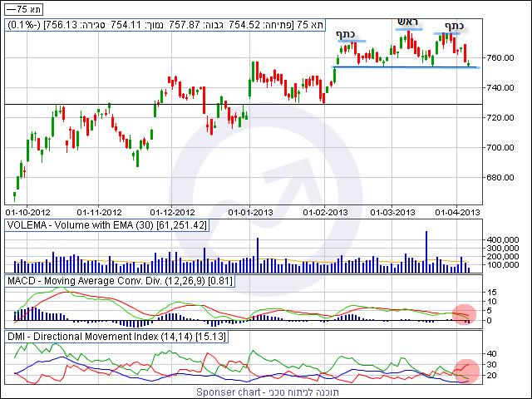Click the 01-12-2012 date label
This screenshot has width=532, height=399.
tap(172, 213)
